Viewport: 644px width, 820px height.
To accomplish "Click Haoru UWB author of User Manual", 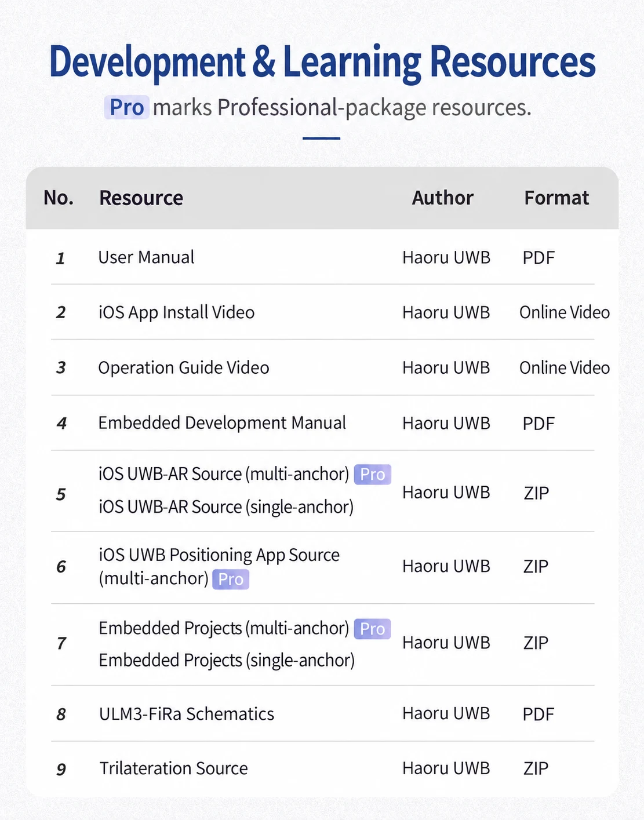I will tap(446, 257).
